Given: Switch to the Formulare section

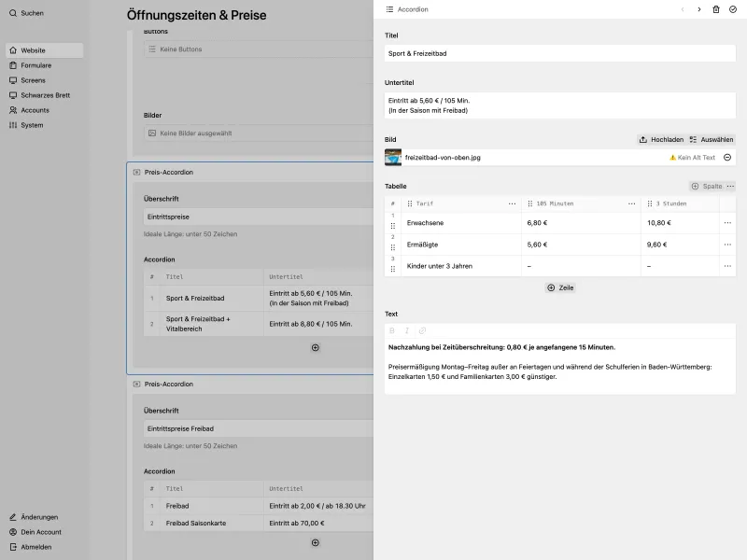Looking at the screenshot, I should (35, 64).
